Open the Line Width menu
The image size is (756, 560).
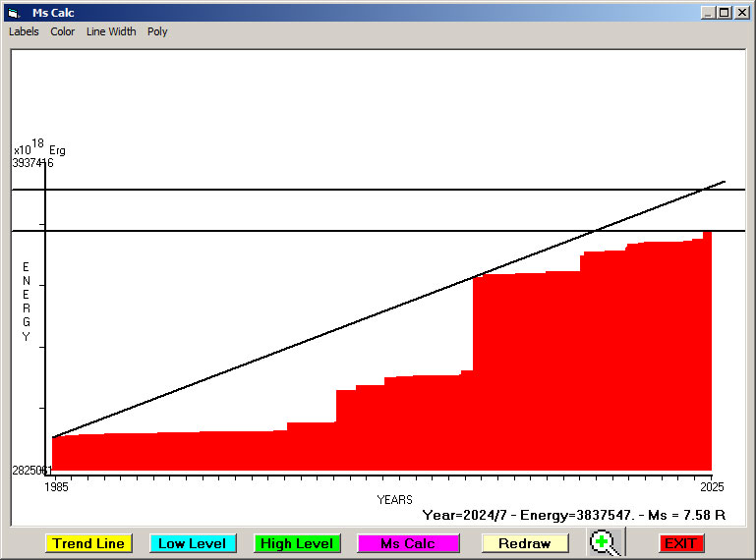point(111,31)
